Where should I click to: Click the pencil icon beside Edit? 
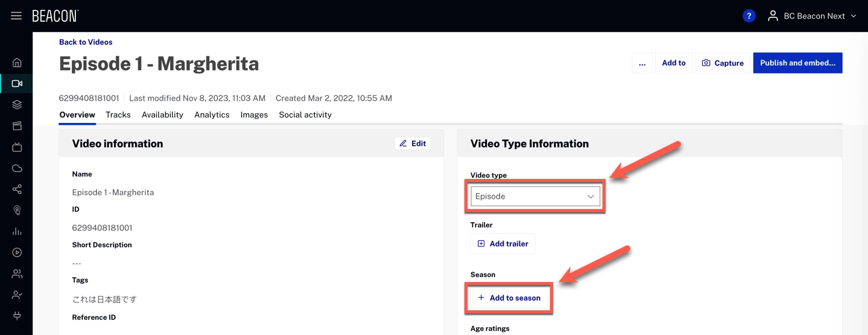[403, 143]
